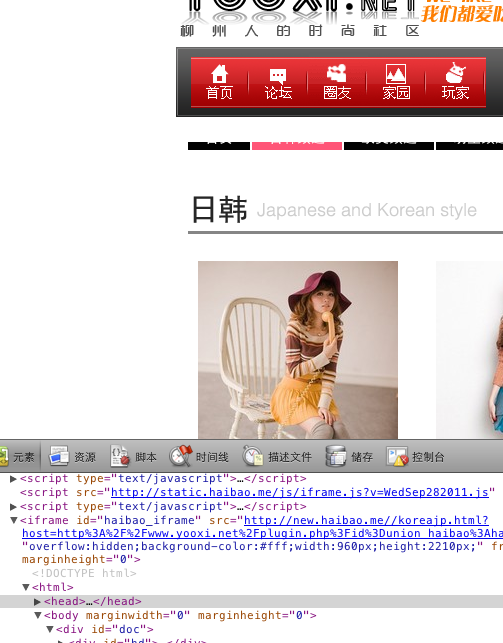The width and height of the screenshot is (503, 643).
Task: Open the 玩家 players navigation item
Action: click(455, 82)
